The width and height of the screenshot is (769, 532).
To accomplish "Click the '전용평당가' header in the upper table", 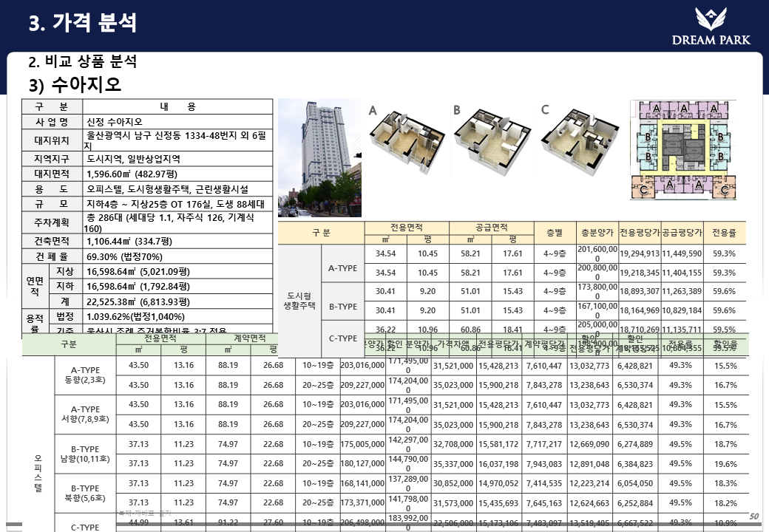I will [x=640, y=233].
